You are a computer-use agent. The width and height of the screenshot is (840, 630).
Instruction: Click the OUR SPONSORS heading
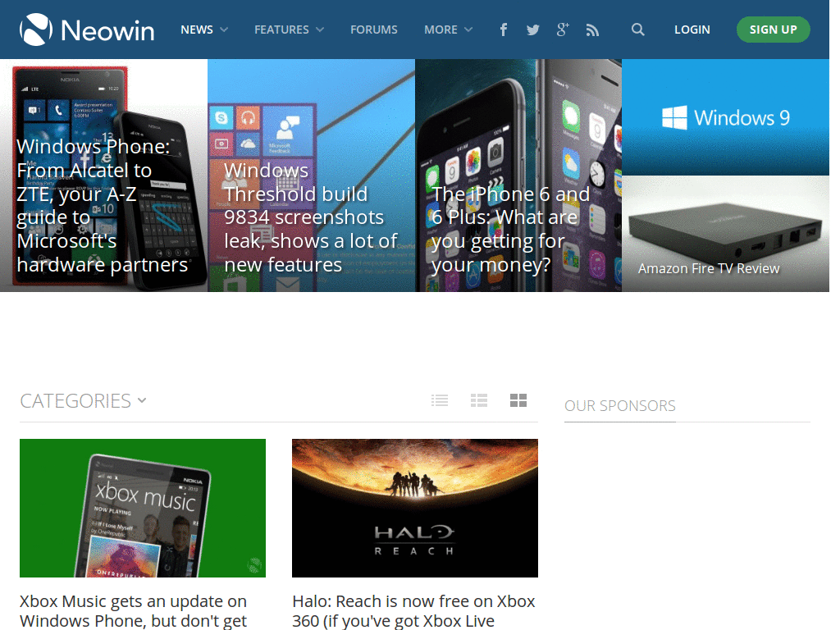tap(620, 405)
